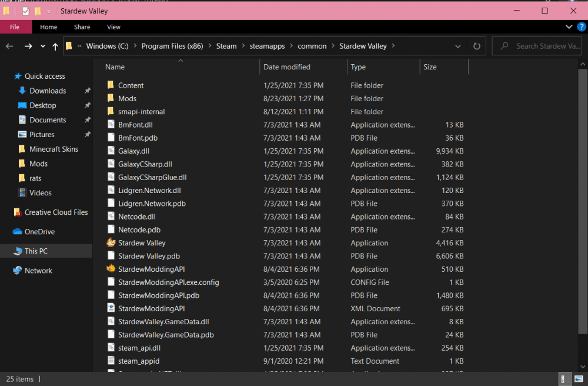588x386 pixels.
Task: Open Documents in navigation pane
Action: pyautogui.click(x=48, y=120)
